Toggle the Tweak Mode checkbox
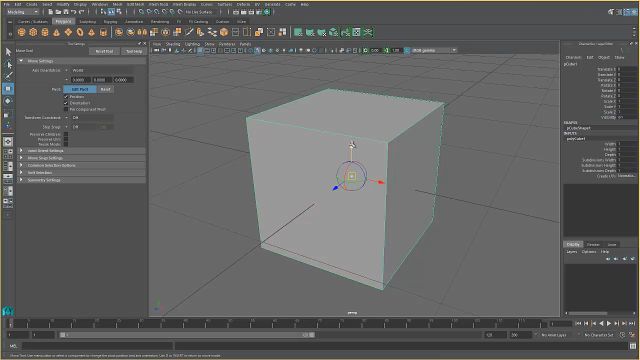Image resolution: width=640 pixels, height=360 pixels. point(66,144)
